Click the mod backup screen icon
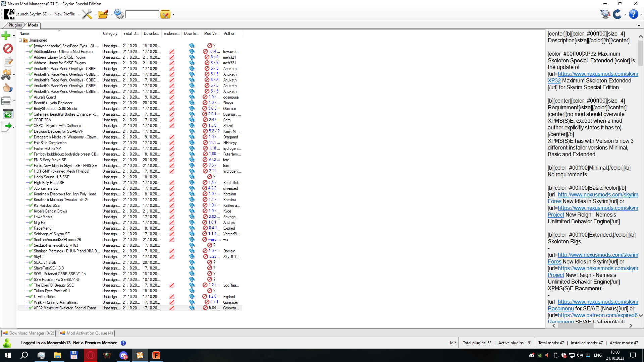This screenshot has width=644, height=362. coord(8,114)
